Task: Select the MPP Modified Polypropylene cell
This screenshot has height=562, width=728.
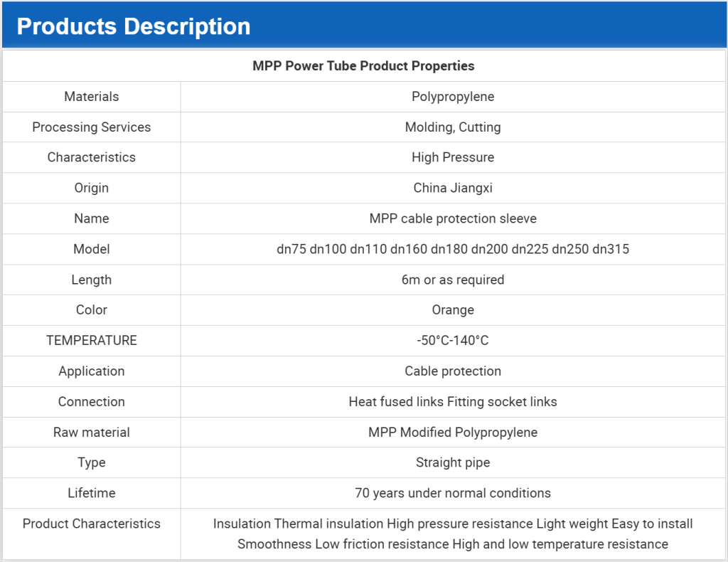Action: click(x=453, y=433)
